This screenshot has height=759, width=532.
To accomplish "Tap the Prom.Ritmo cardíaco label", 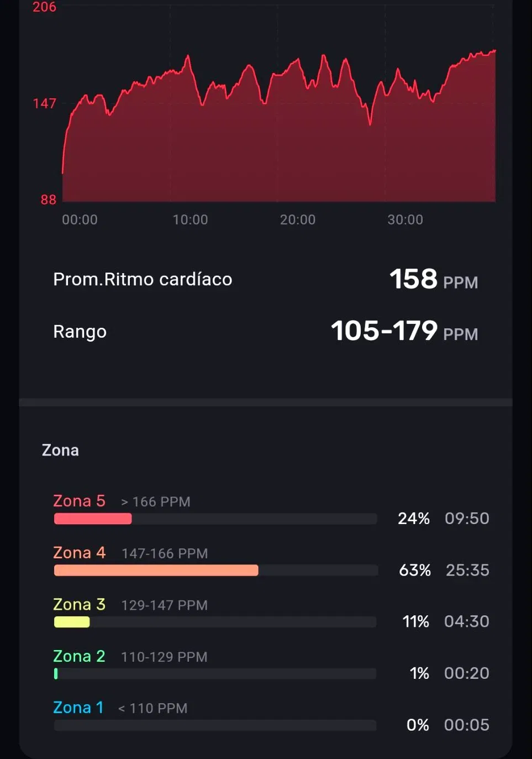I will (x=143, y=279).
